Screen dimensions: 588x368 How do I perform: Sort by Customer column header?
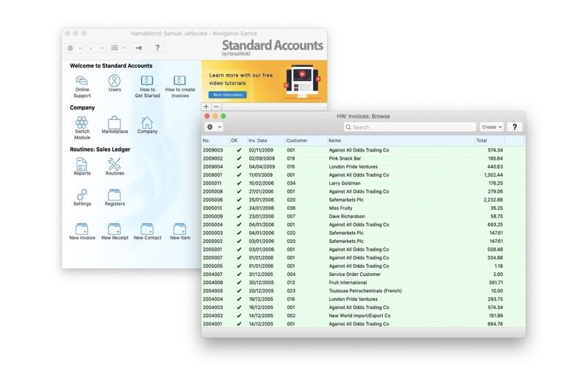(306, 141)
